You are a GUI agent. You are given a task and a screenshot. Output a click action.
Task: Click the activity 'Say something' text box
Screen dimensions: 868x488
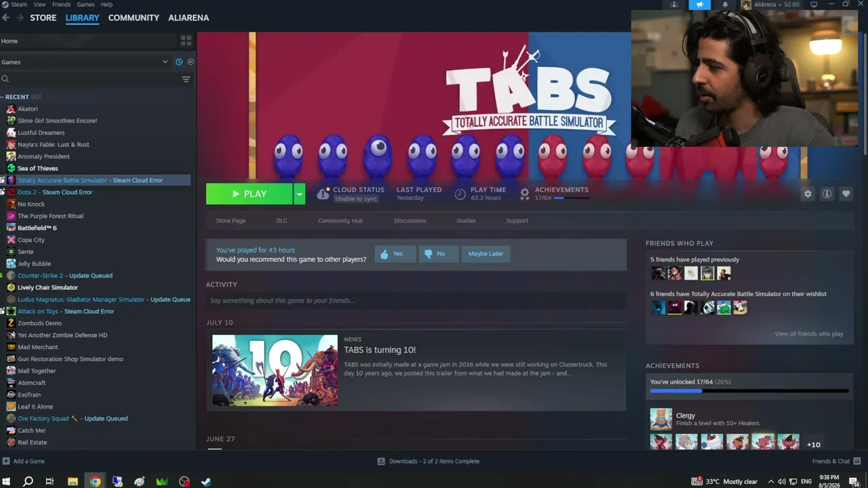[416, 300]
